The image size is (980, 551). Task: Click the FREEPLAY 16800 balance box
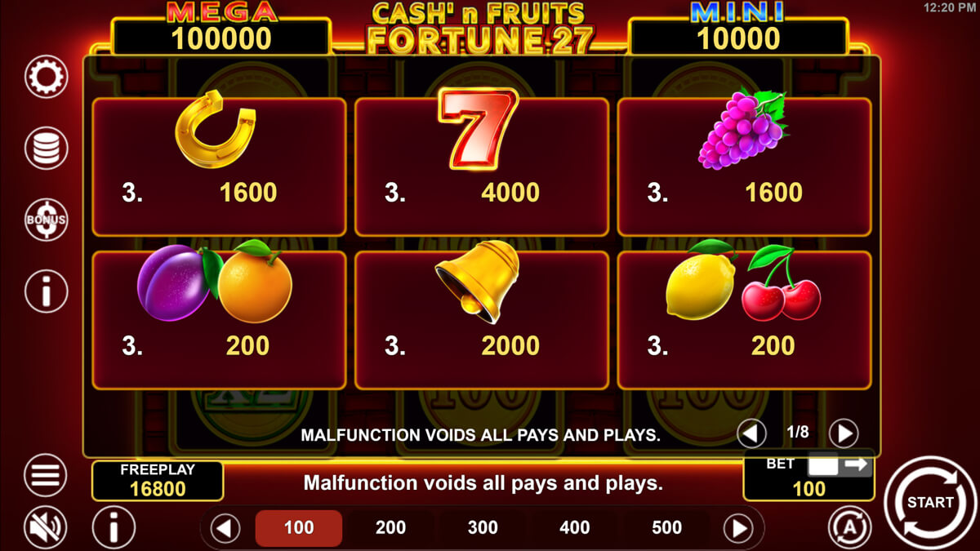coord(158,480)
